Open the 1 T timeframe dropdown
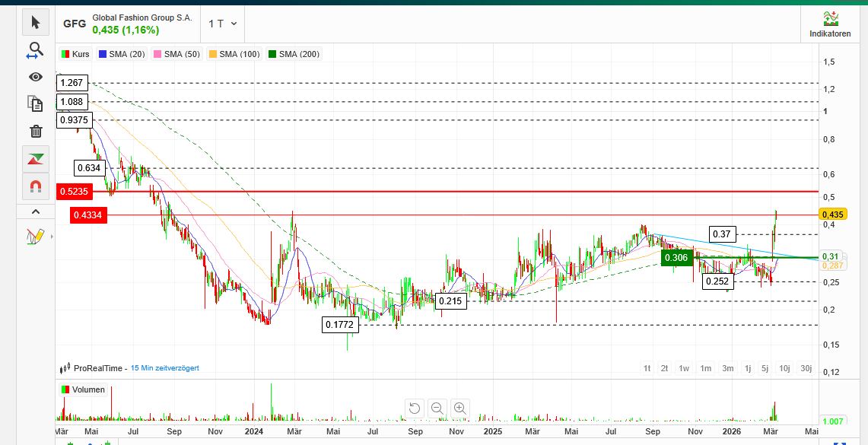Image resolution: width=868 pixels, height=445 pixels. point(223,24)
